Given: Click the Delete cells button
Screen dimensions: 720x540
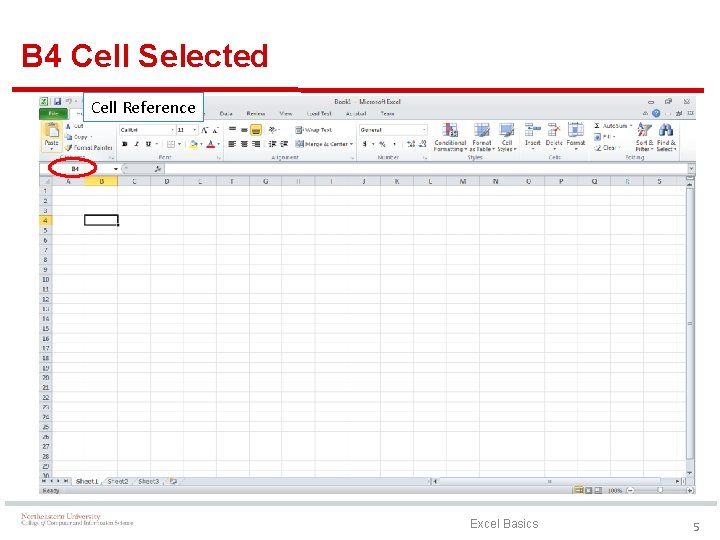Looking at the screenshot, I should 554,137.
